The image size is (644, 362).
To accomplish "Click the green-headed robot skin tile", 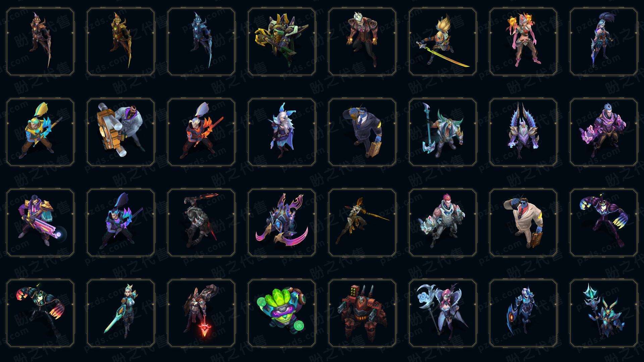I will [x=282, y=313].
